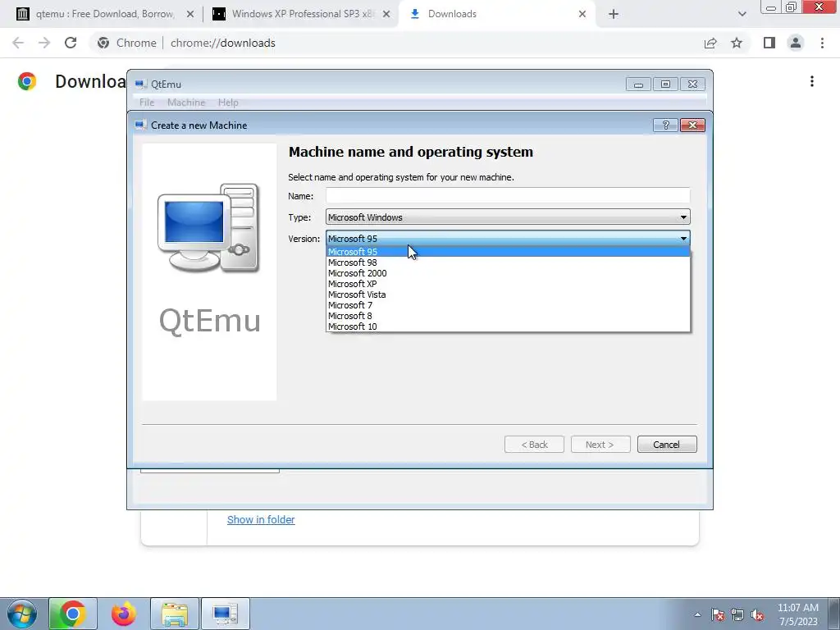Bookmark this page star icon

[x=737, y=43]
